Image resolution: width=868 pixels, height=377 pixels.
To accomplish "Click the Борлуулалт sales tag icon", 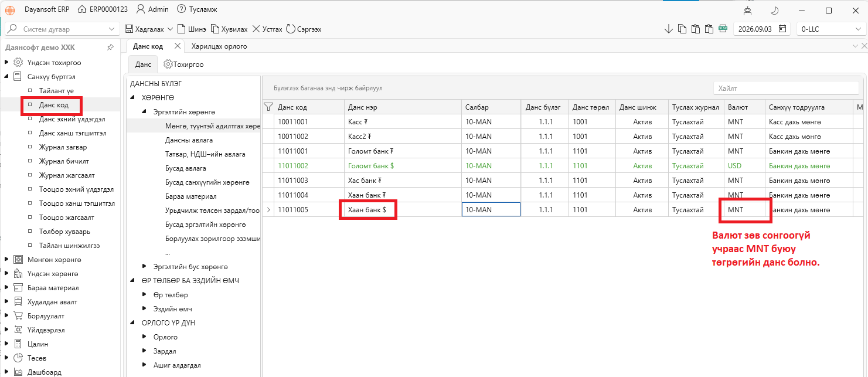I will (18, 315).
